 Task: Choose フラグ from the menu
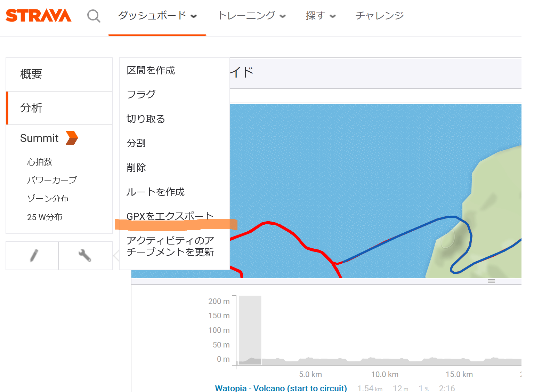141,94
